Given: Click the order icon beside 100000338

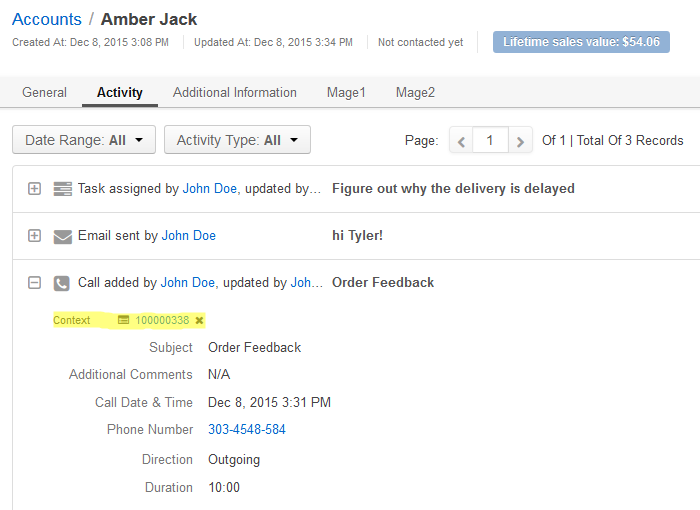Looking at the screenshot, I should (x=123, y=320).
